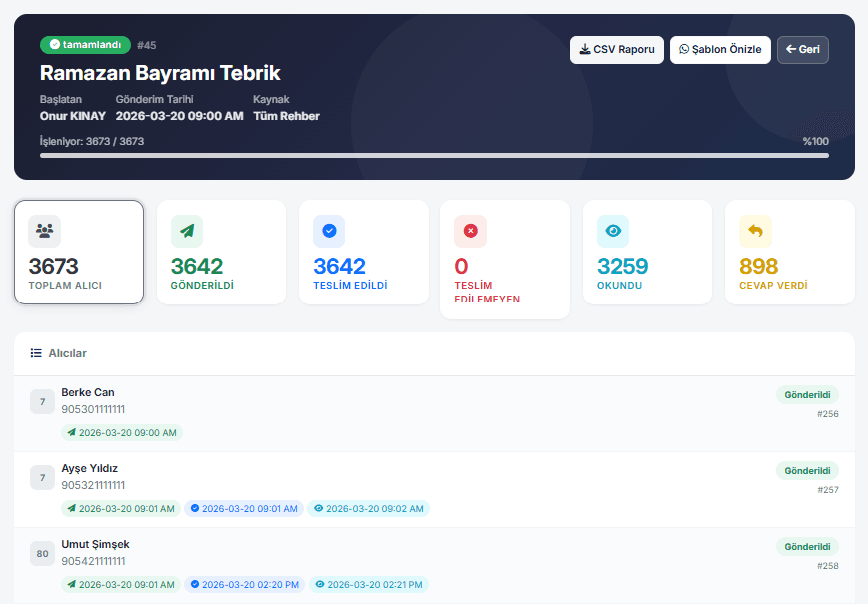This screenshot has height=604, width=868.
Task: Download the CSV Raporu
Action: tap(616, 50)
